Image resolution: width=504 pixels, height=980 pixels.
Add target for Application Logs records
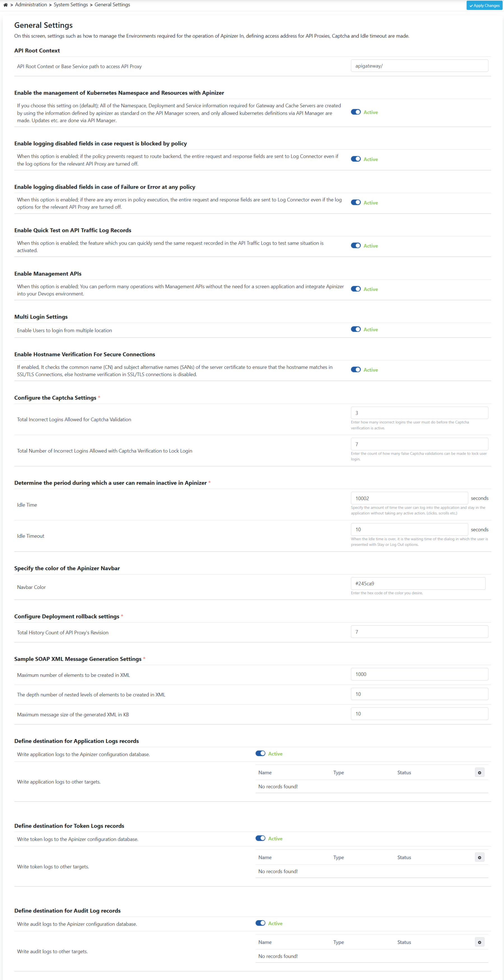[479, 773]
